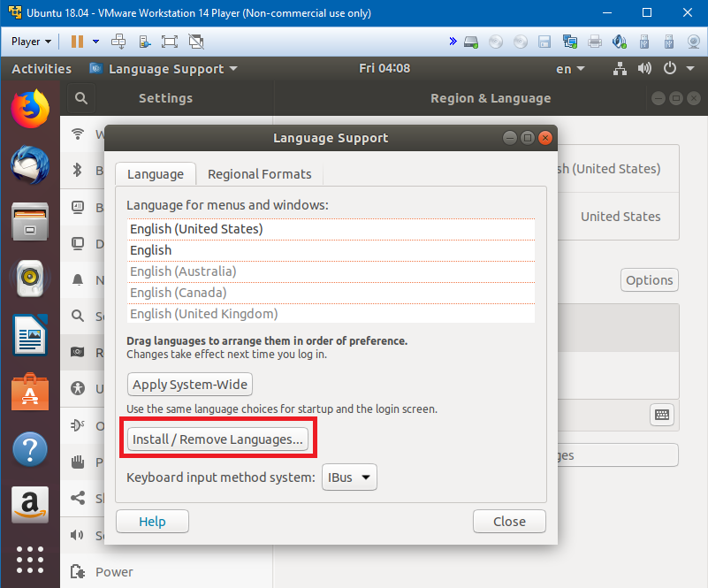Click the Privacy hand icon in Settings sidebar

78,462
